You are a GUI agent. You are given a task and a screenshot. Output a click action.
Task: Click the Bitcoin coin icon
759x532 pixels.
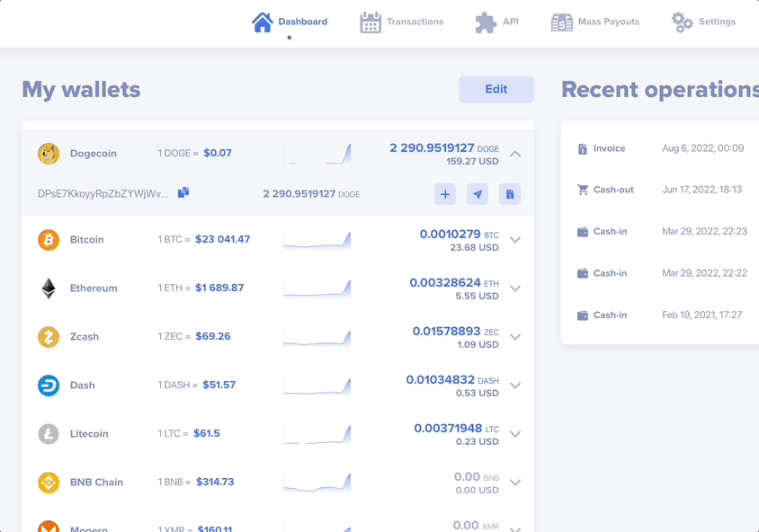49,240
